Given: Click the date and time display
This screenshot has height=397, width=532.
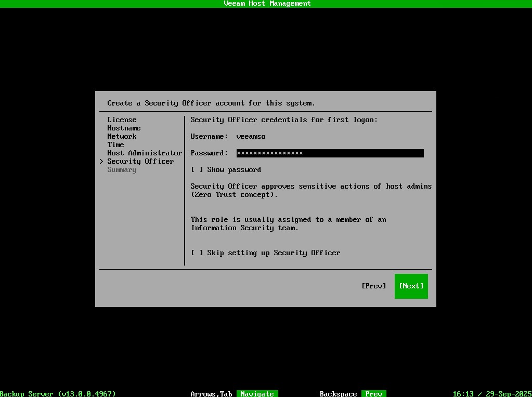Looking at the screenshot, I should pos(492,394).
